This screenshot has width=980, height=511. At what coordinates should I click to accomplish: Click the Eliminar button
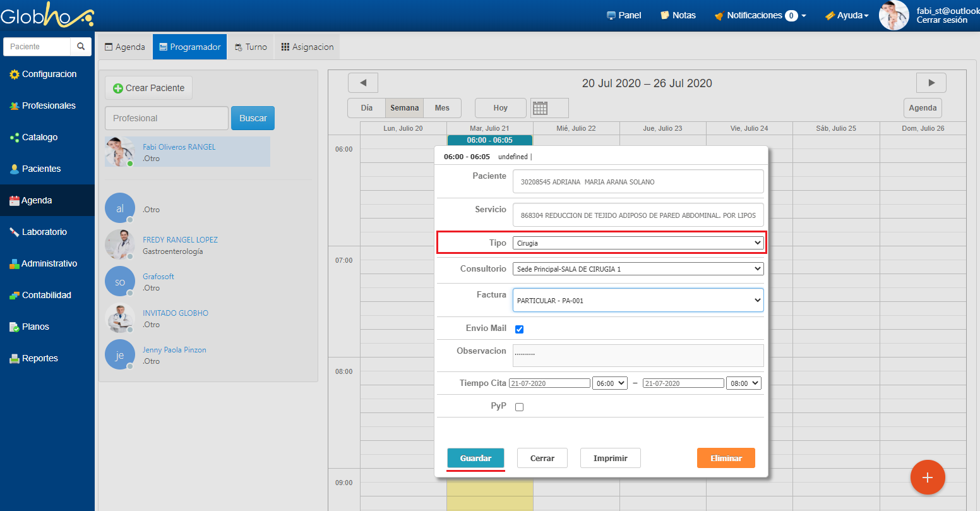coord(726,458)
